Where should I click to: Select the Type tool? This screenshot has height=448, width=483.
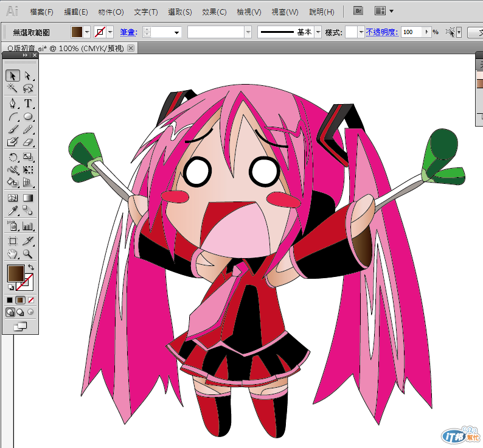(x=28, y=103)
